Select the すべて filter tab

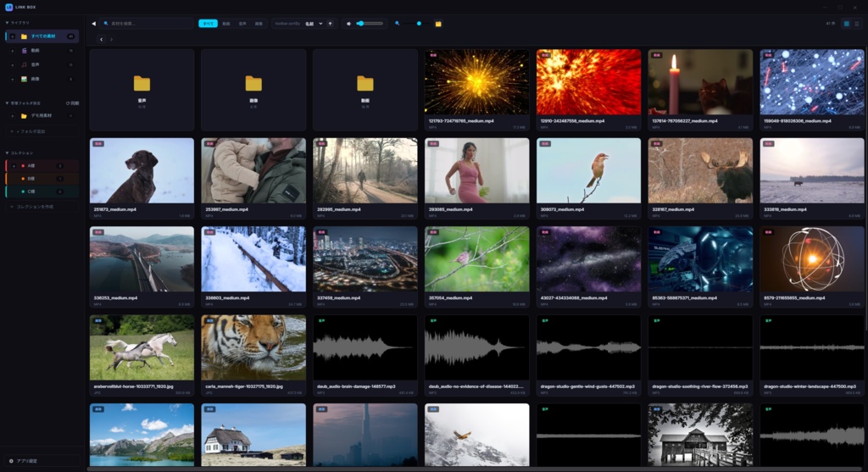click(x=209, y=24)
